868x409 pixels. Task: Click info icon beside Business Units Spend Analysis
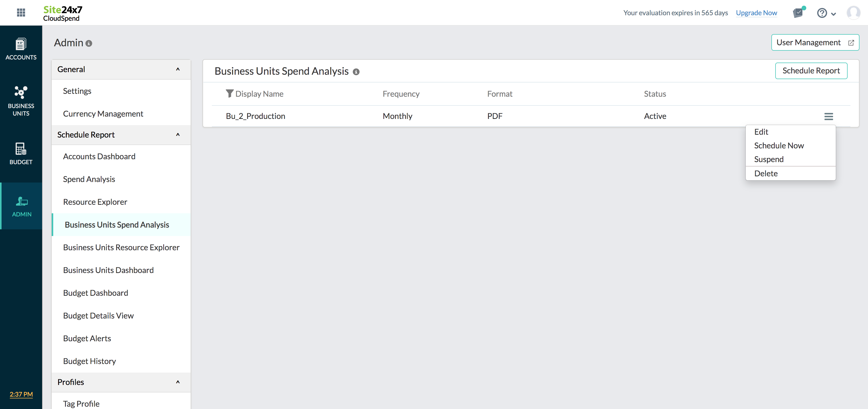356,72
